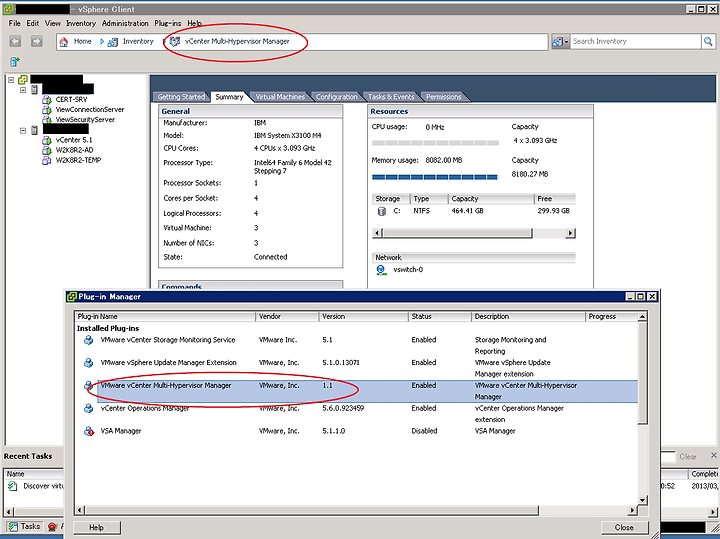The height and width of the screenshot is (539, 720).
Task: Click vCenter Operations Manager plug-in icon
Action: tap(89, 408)
